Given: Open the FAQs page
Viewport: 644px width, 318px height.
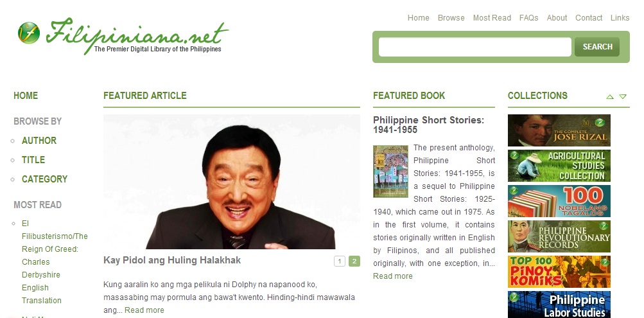Looking at the screenshot, I should 528,18.
